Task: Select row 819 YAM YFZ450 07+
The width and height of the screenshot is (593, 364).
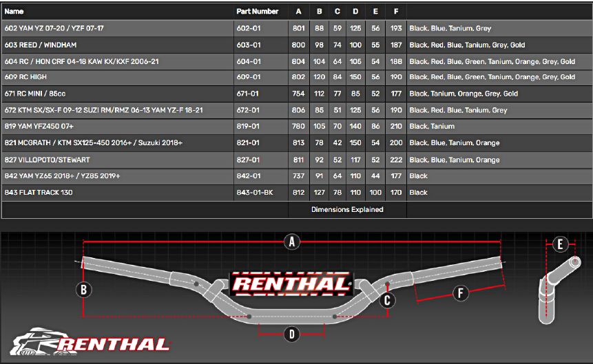Action: (297, 126)
